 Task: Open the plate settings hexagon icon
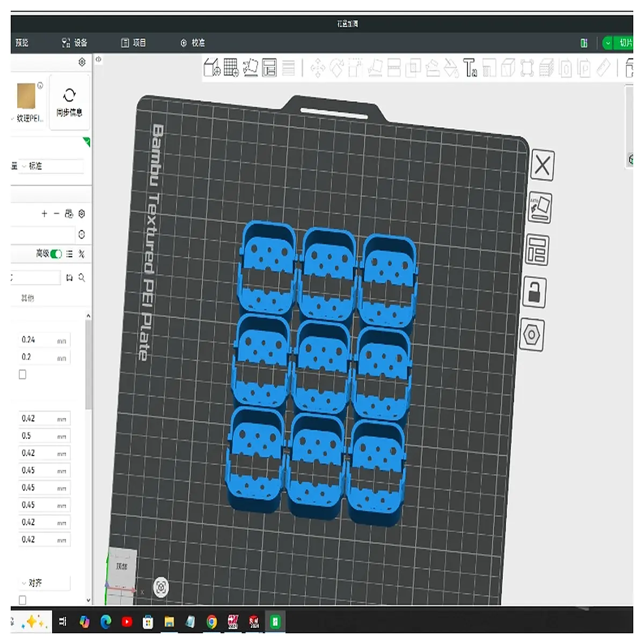[531, 335]
